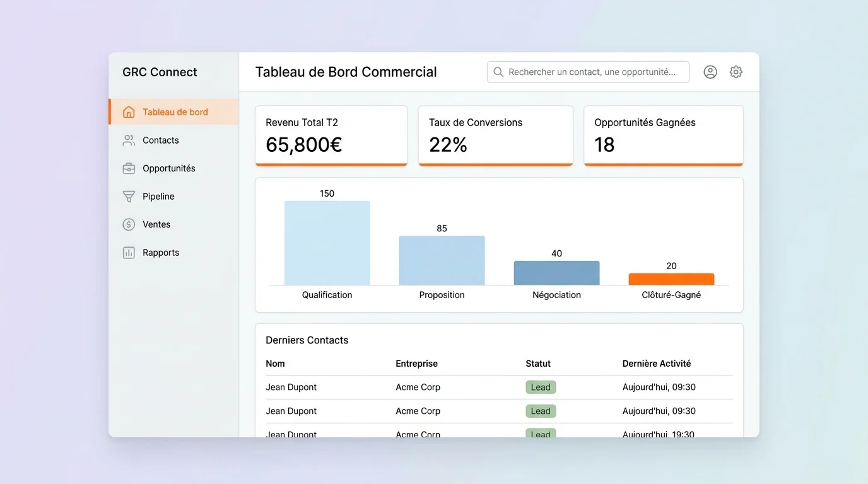Open the Opportunités sidebar entry
Screen dimensions: 868x484
[167, 168]
